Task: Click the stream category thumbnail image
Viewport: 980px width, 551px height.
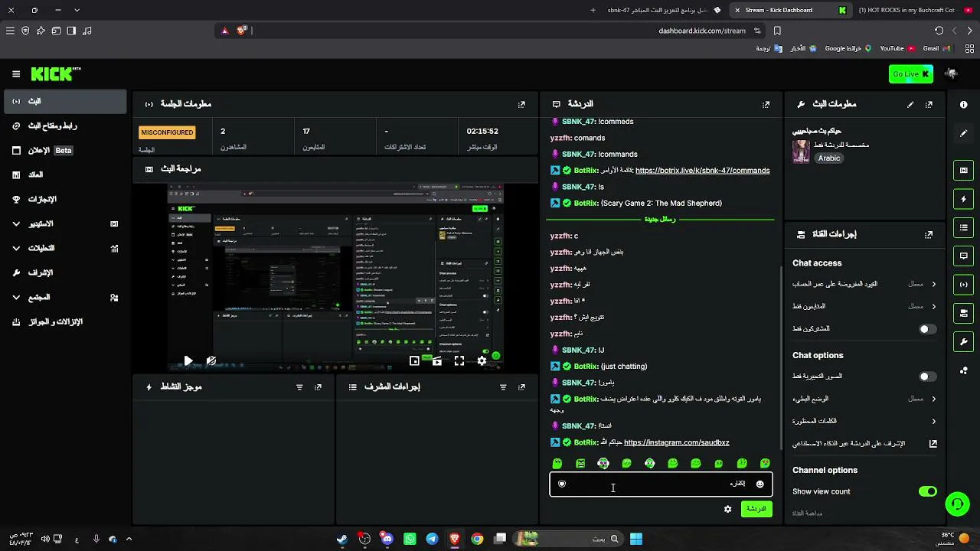Action: coord(801,151)
